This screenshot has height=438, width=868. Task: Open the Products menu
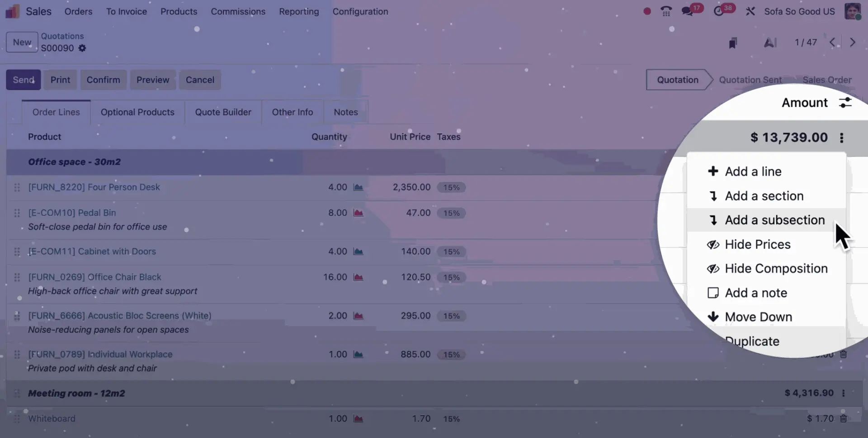[179, 11]
